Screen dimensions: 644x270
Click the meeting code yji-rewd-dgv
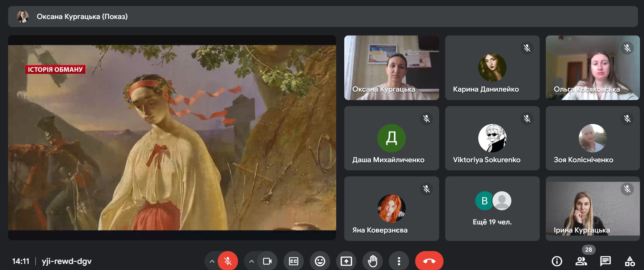point(66,261)
